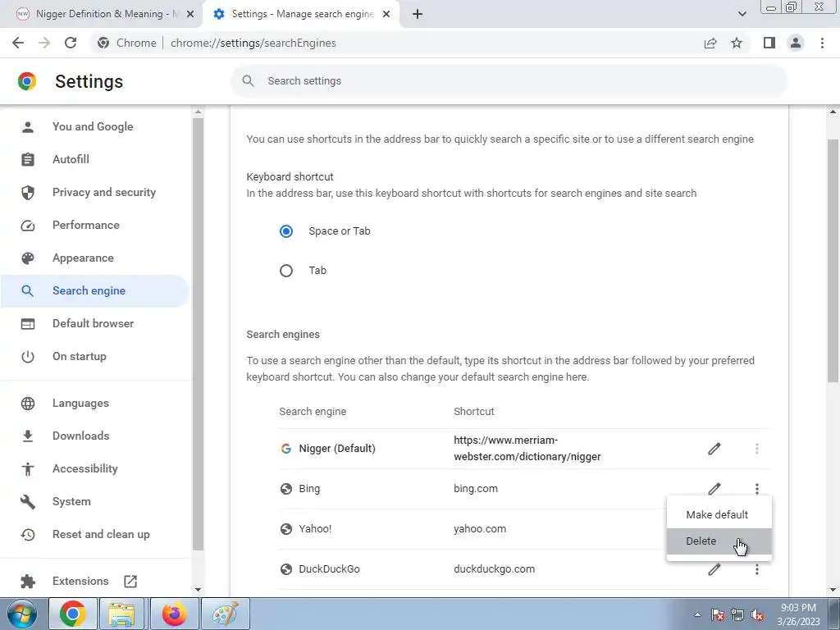The width and height of the screenshot is (840, 630).
Task: Open Default browser settings
Action: pos(94,323)
